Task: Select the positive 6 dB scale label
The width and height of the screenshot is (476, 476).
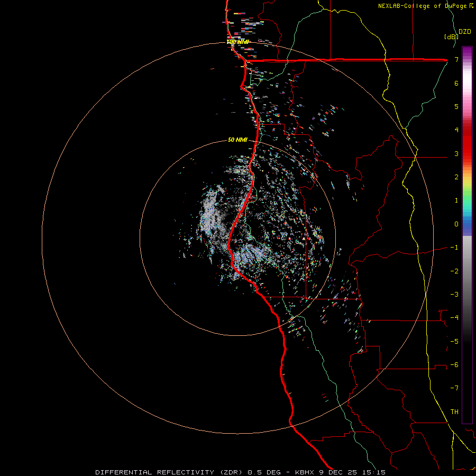Action: (456, 83)
